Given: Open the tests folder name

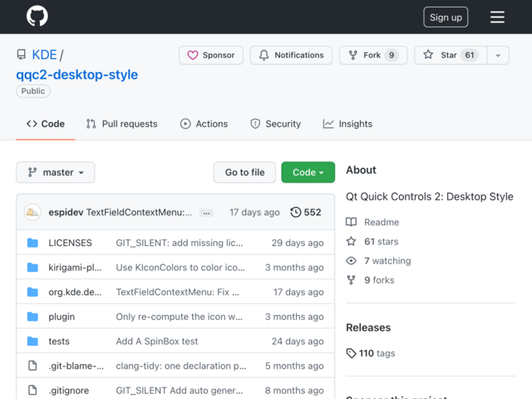Looking at the screenshot, I should coord(59,342).
